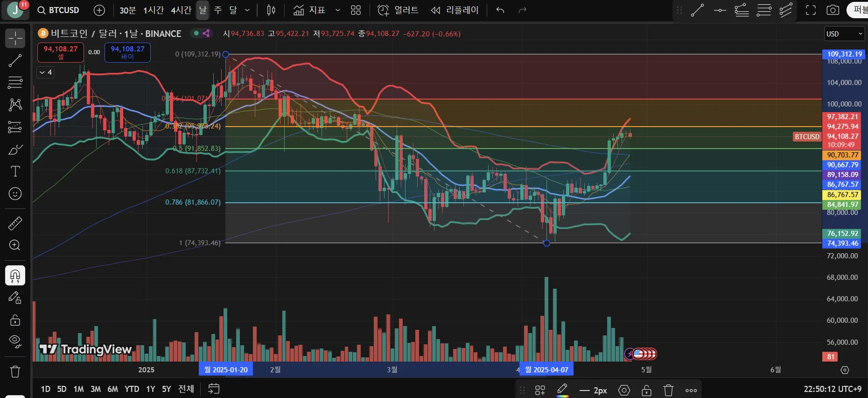Viewport: 868px width, 398px height.
Task: Pick the trend-based Fib extension favorite tool
Action: (x=742, y=10)
